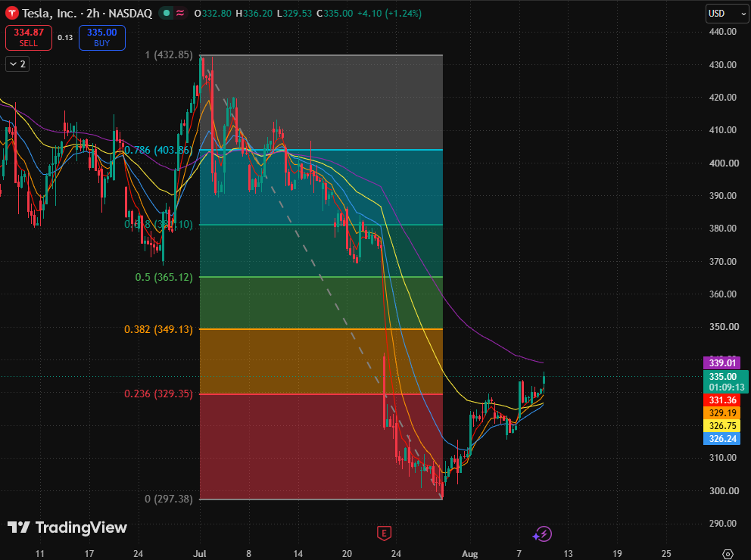Viewport: 751px width, 560px height.
Task: Click the red SELL 334.87 button
Action: point(29,37)
